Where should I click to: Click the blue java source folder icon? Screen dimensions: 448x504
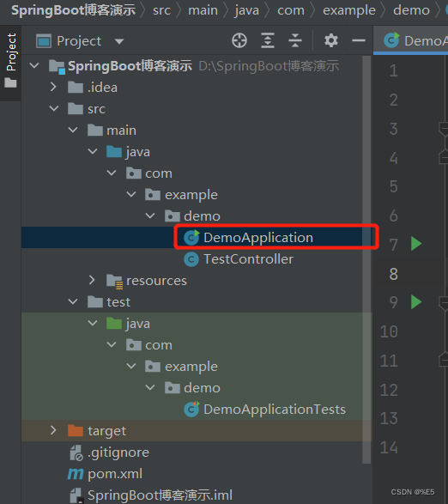114,152
